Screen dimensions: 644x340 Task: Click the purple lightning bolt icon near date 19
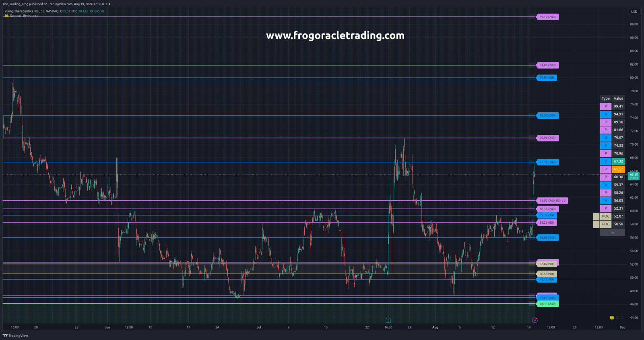point(535,320)
